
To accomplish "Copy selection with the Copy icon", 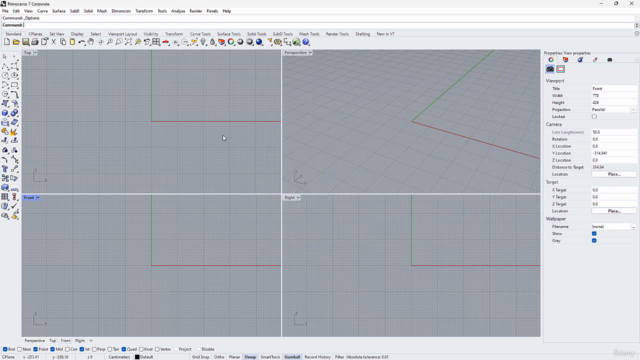I will click(63, 42).
